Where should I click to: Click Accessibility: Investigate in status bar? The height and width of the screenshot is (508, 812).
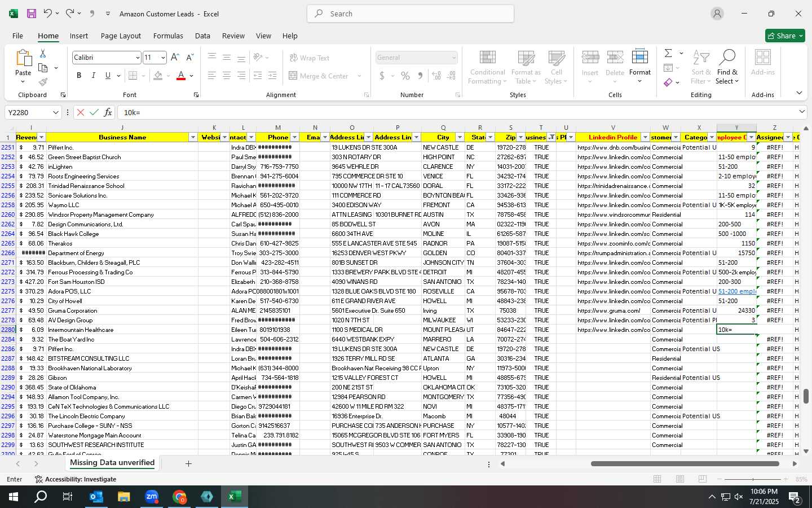tap(76, 479)
